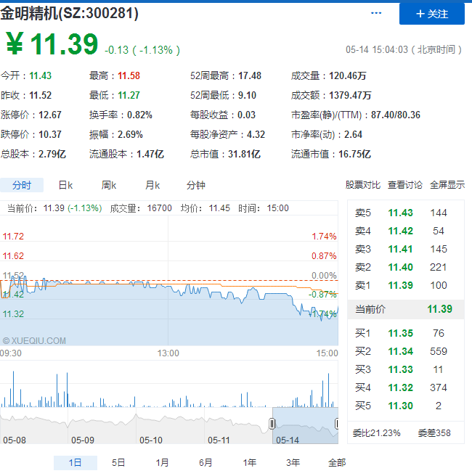Select the 3年 time range
This screenshot has width=472, height=476.
point(293,463)
